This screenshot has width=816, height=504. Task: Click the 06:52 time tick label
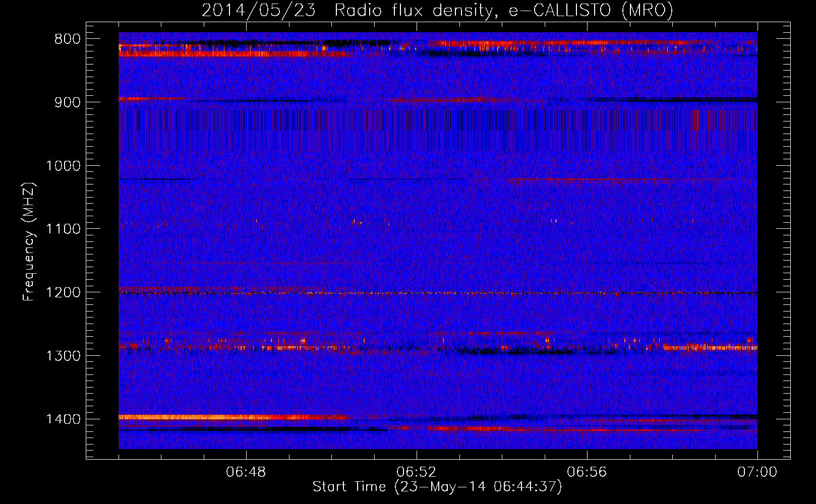[x=417, y=472]
